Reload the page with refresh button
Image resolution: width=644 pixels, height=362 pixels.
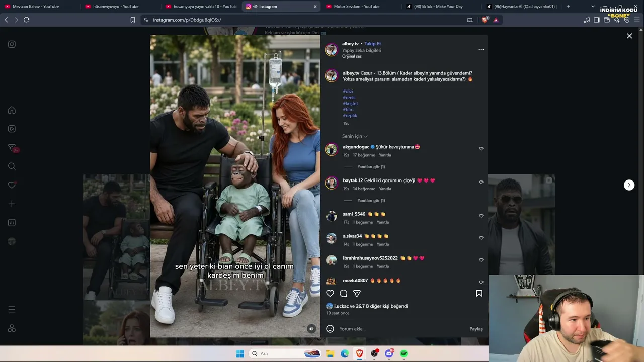[x=26, y=20]
